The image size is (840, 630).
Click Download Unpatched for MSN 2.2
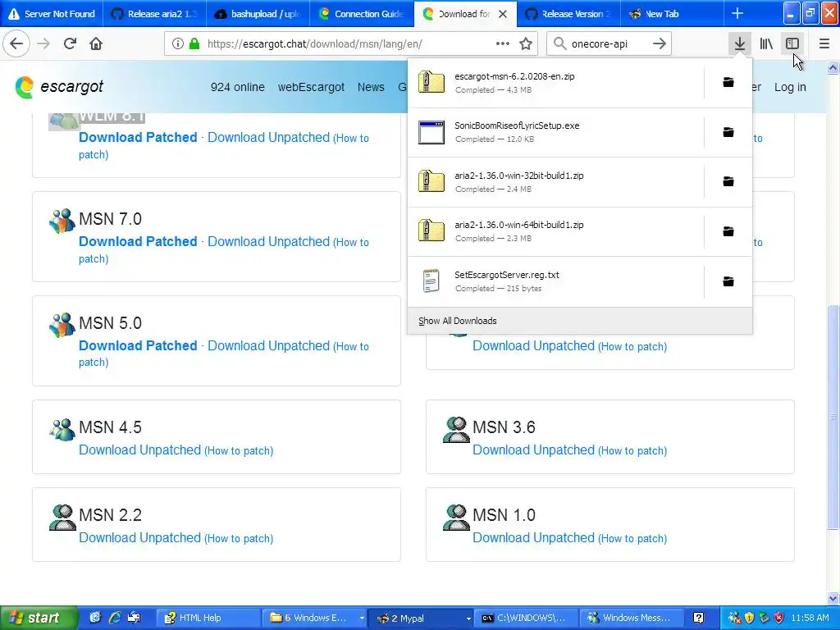(139, 538)
